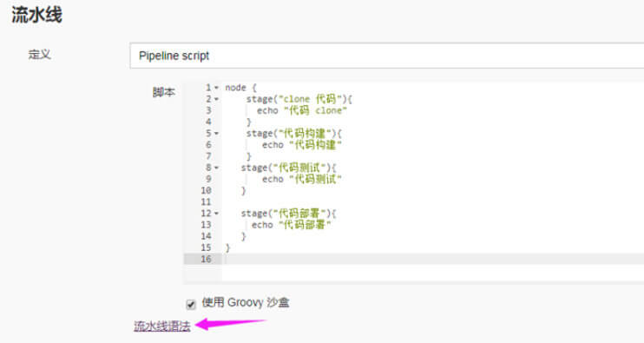Click the closing brace on line 15
Screen dimensions: 644x343
coord(228,247)
